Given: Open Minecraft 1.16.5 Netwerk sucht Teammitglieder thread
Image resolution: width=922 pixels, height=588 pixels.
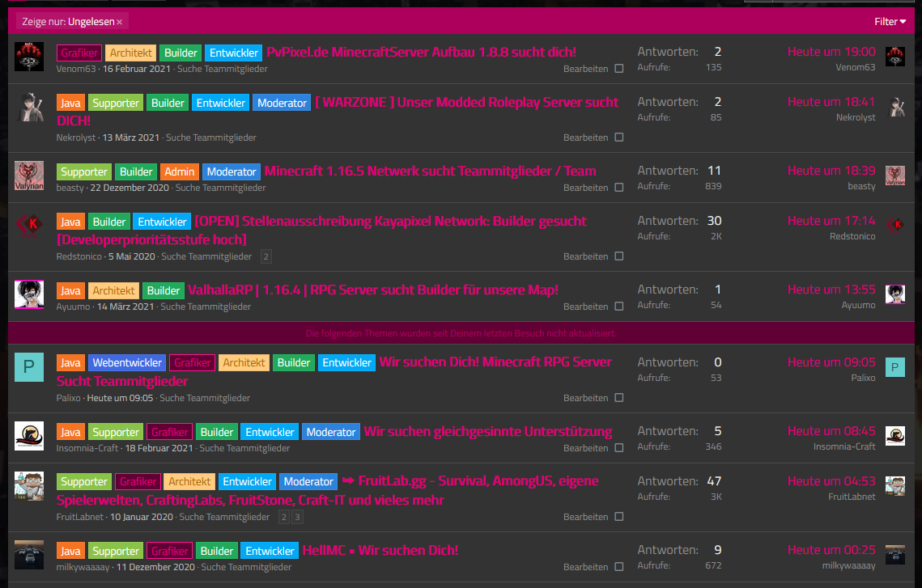Looking at the screenshot, I should pos(430,171).
